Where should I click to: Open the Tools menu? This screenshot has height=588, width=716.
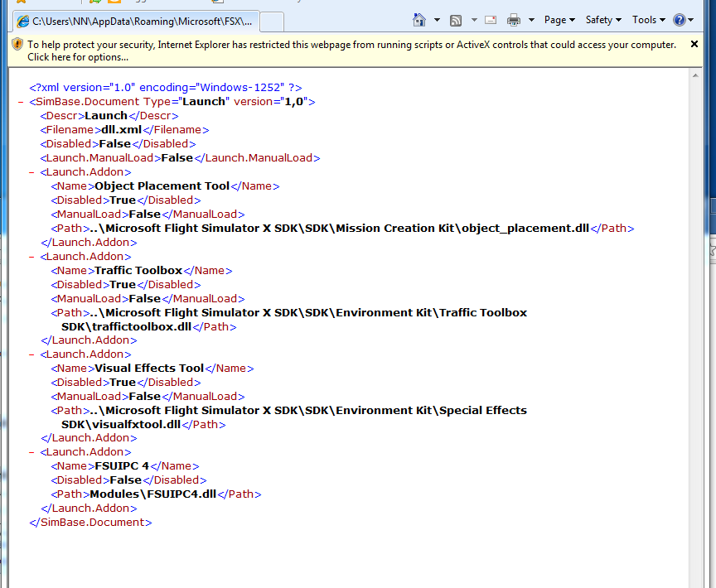(648, 20)
